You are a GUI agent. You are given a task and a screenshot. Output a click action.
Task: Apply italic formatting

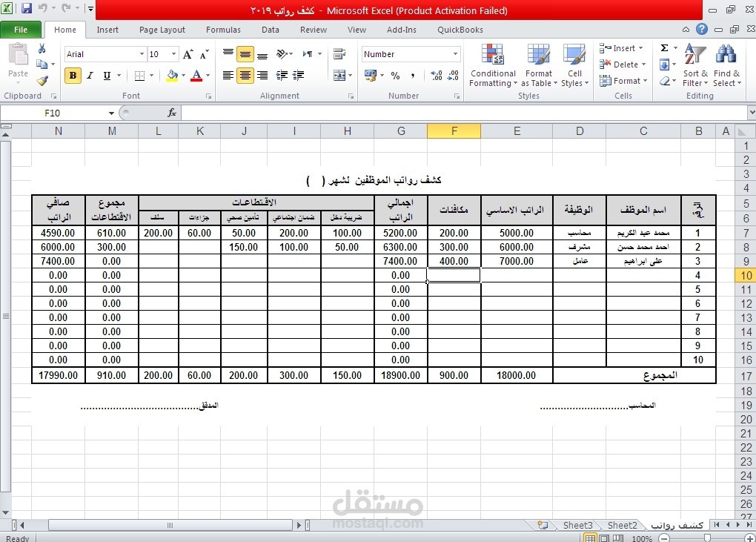(89, 76)
